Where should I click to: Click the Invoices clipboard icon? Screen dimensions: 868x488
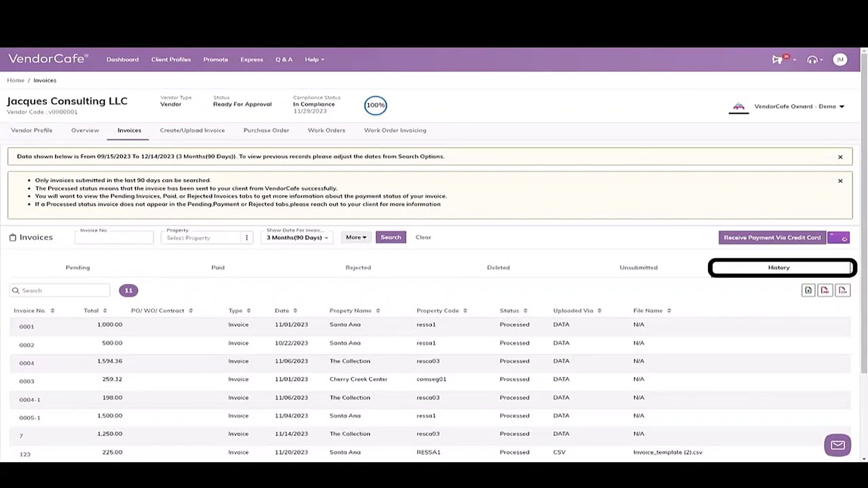[13, 237]
